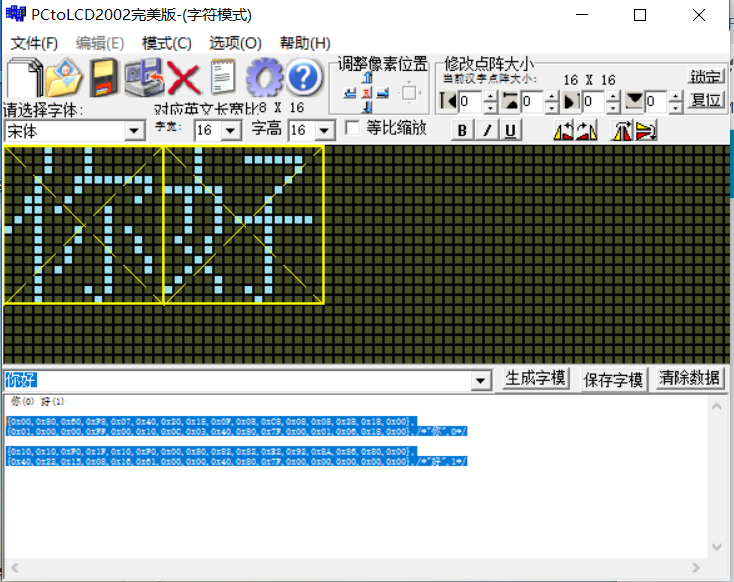734x582 pixels.
Task: Click the disabled square pixel position icon
Action: (x=409, y=93)
